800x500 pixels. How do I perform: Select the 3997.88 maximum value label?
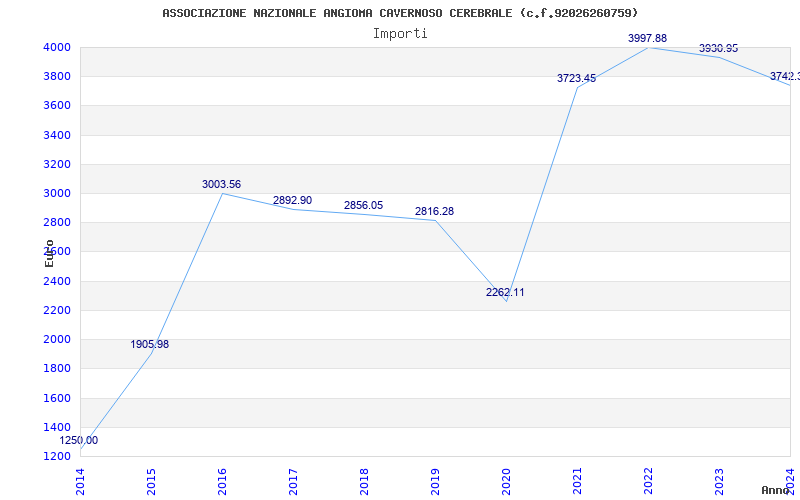pos(647,38)
